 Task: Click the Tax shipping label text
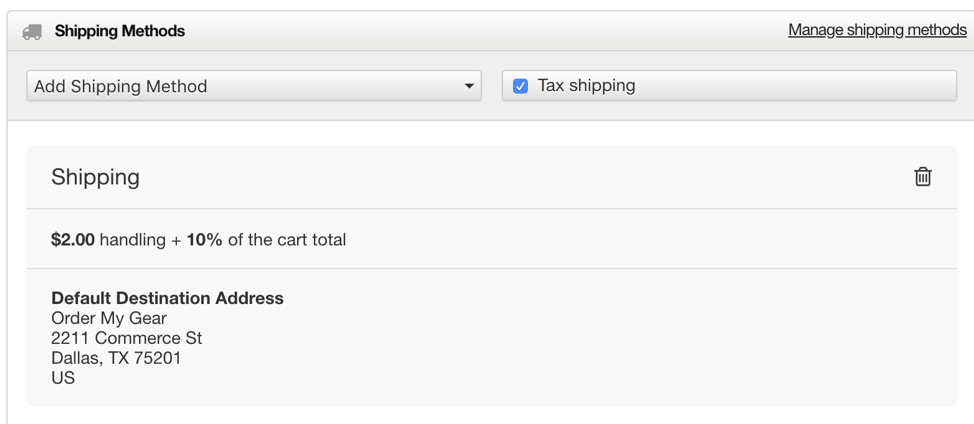[x=586, y=86]
